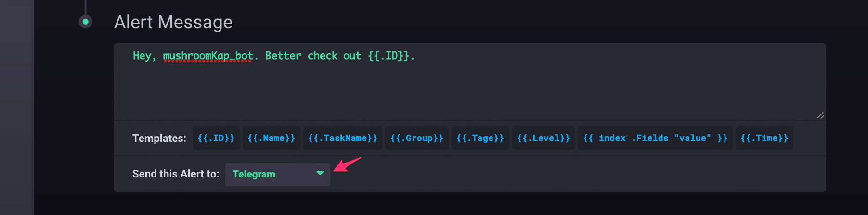Click the Telegram dropdown caret arrow
868x215 pixels.
click(320, 173)
